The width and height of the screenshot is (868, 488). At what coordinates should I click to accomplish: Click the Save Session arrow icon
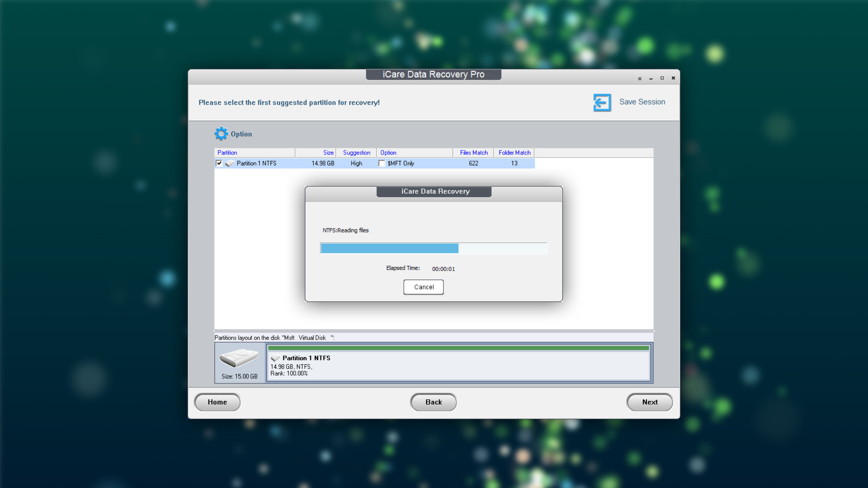602,102
